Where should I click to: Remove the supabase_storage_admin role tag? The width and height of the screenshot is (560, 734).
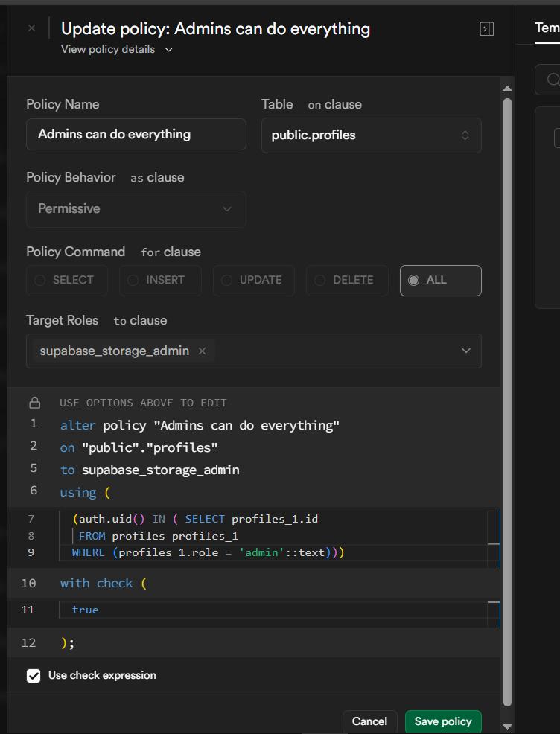[202, 351]
